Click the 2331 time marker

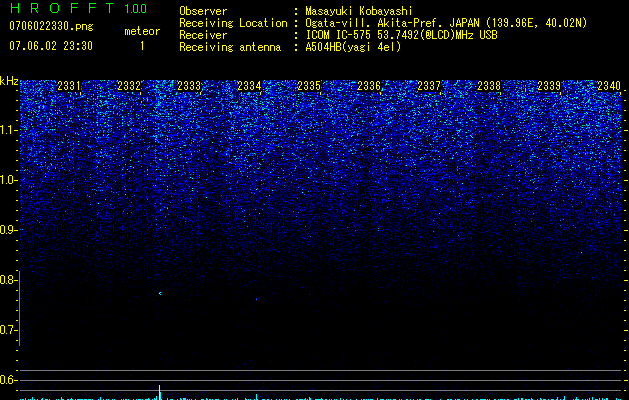pos(69,86)
